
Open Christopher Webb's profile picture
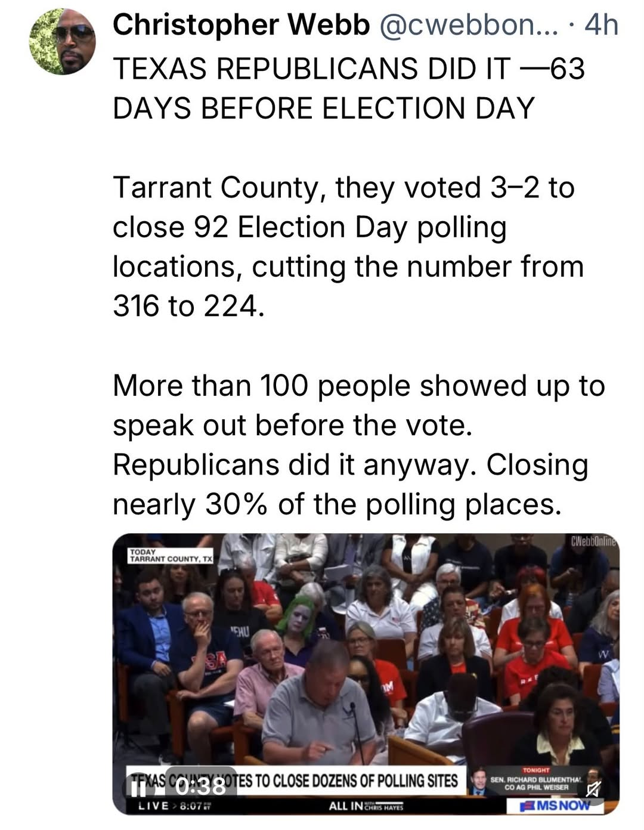[x=63, y=42]
